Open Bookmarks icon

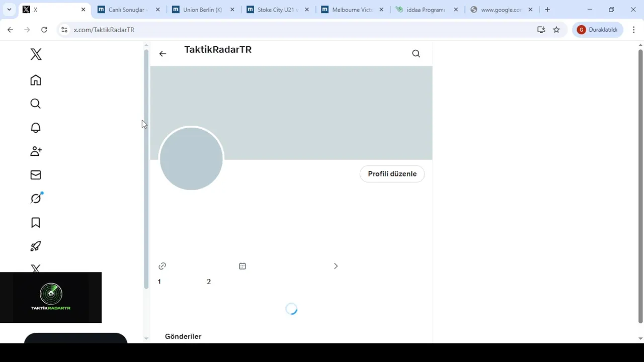(36, 223)
